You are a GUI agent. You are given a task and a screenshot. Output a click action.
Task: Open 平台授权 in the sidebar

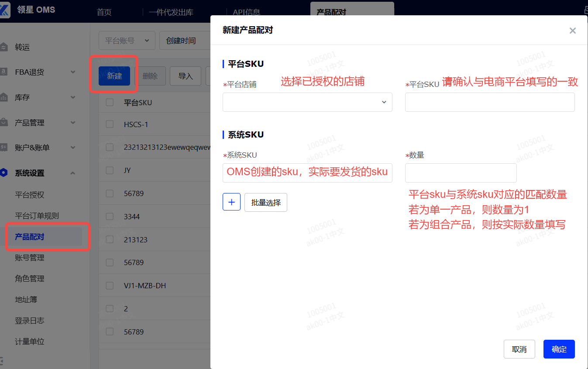pyautogui.click(x=30, y=195)
